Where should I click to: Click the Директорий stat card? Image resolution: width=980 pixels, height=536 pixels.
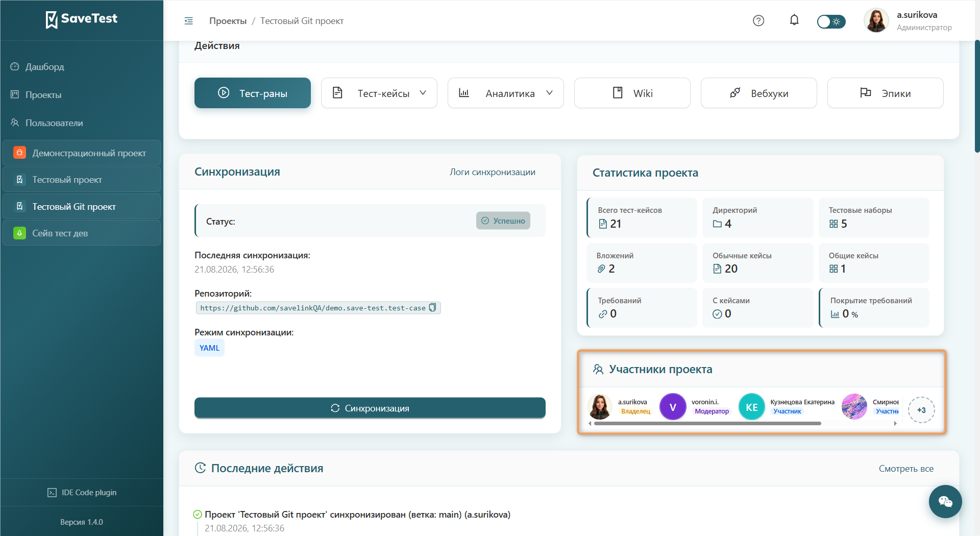click(x=758, y=217)
